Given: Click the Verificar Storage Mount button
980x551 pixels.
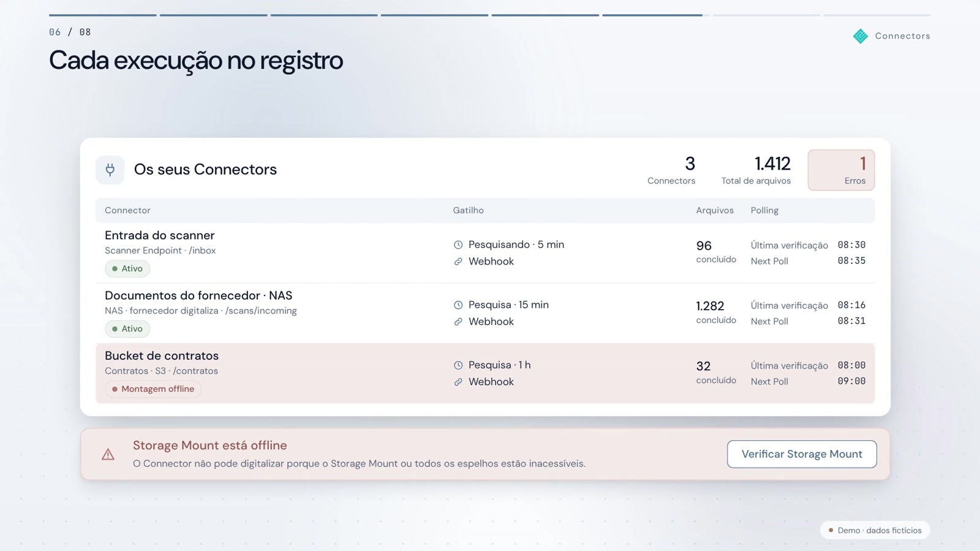Looking at the screenshot, I should (x=802, y=454).
